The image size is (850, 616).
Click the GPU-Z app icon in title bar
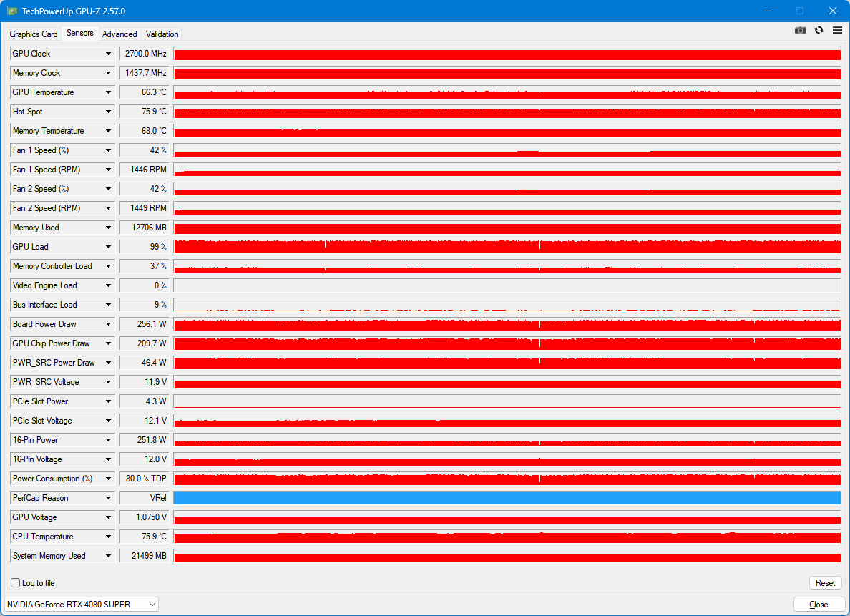(12, 11)
